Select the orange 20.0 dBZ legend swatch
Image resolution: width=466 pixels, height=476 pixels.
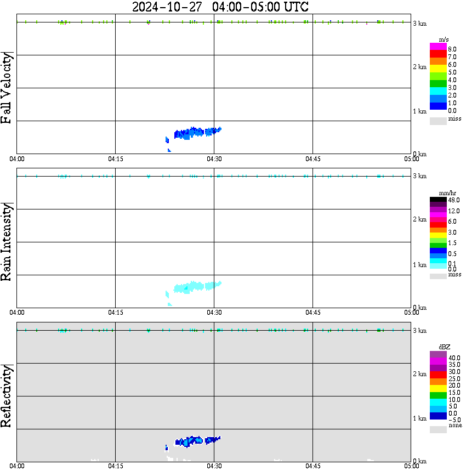pyautogui.click(x=438, y=382)
